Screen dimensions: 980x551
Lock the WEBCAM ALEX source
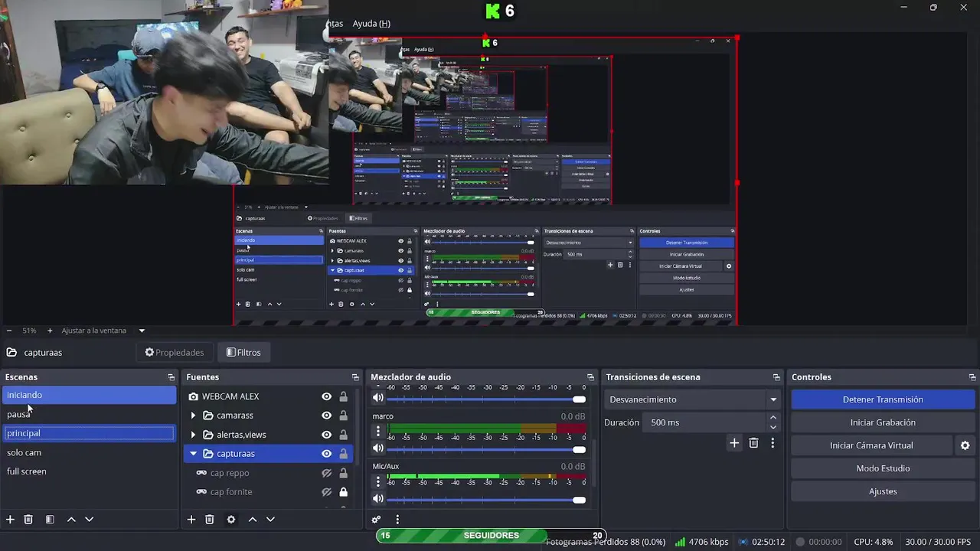343,396
